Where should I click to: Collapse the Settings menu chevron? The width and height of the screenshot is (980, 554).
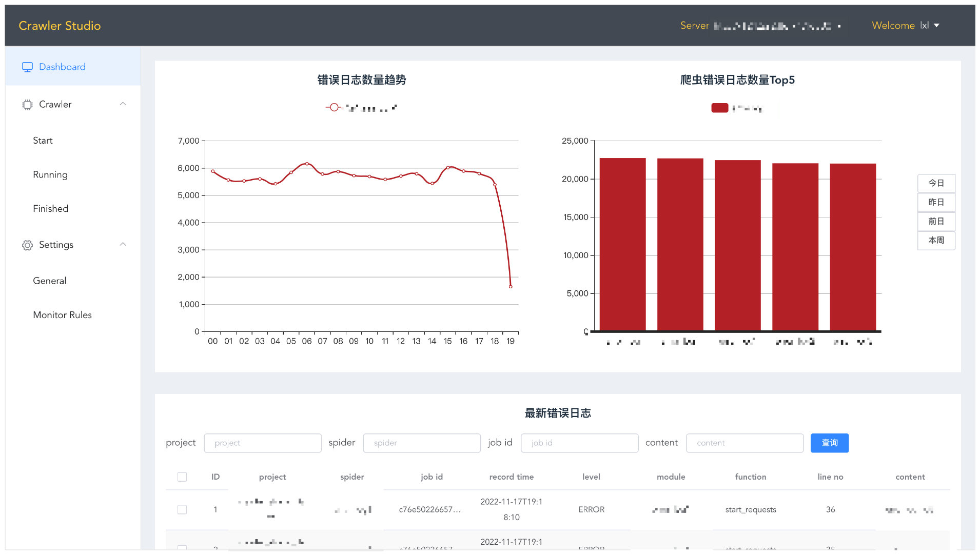click(123, 245)
